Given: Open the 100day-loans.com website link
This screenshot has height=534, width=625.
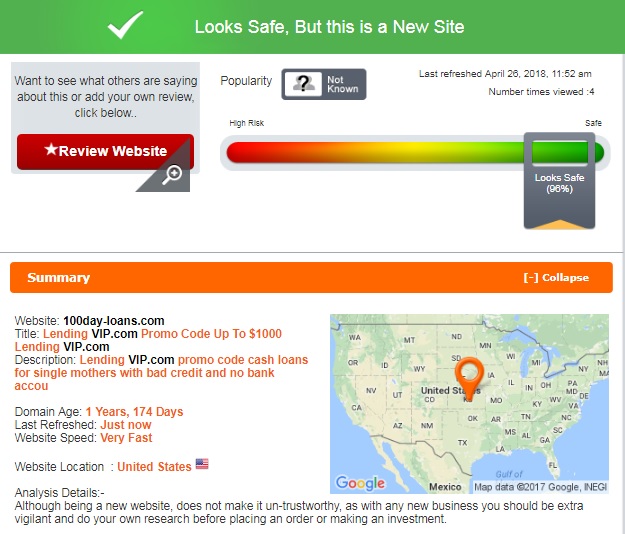Looking at the screenshot, I should coord(114,321).
